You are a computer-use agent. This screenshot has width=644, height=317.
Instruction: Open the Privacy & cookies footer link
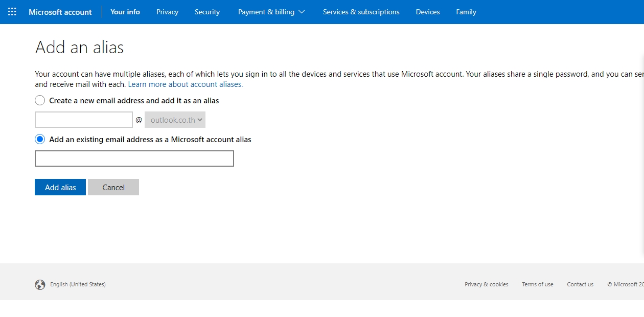486,284
